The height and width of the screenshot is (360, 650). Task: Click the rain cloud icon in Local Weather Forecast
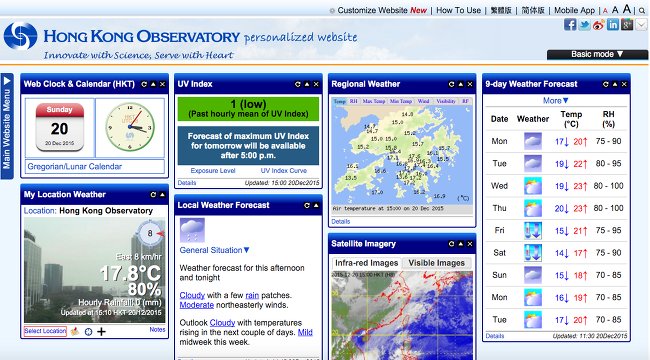tap(192, 230)
